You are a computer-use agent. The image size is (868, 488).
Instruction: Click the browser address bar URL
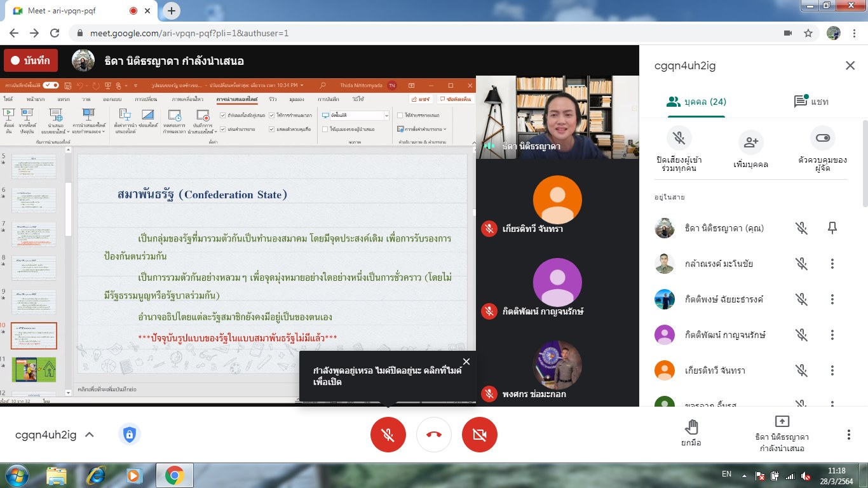coord(189,33)
